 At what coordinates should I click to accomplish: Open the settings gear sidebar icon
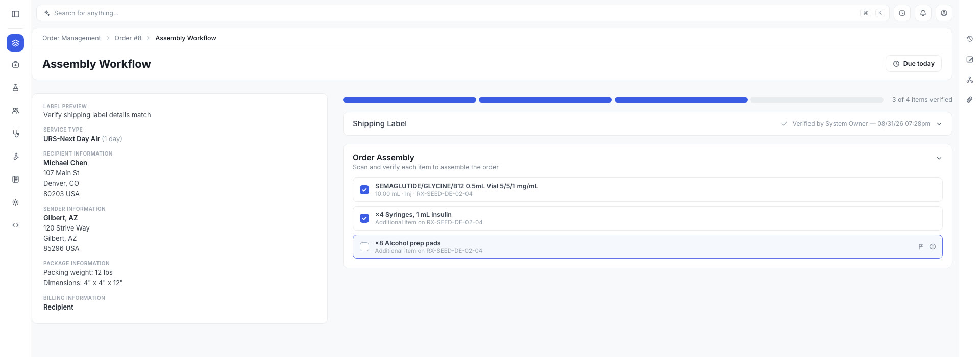click(x=15, y=202)
